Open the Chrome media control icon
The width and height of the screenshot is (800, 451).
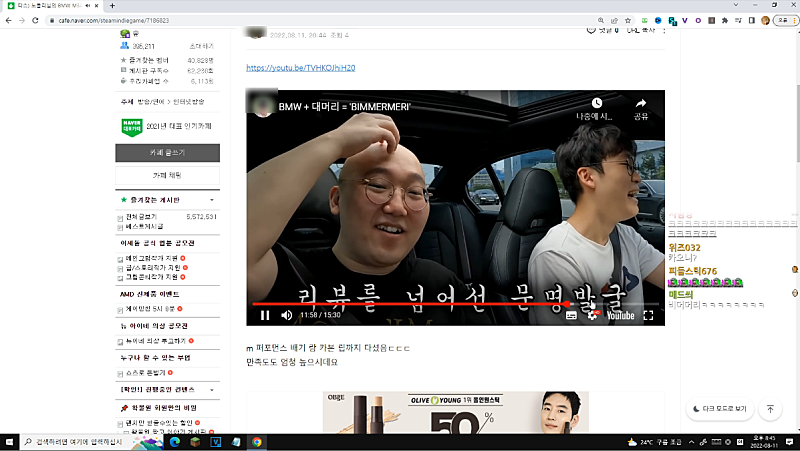pos(738,20)
